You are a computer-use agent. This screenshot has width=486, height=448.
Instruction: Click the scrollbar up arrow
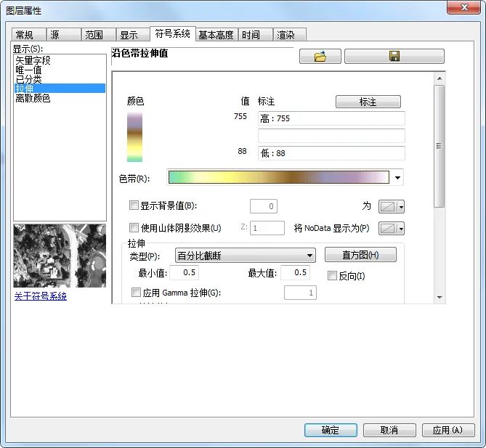pos(440,78)
